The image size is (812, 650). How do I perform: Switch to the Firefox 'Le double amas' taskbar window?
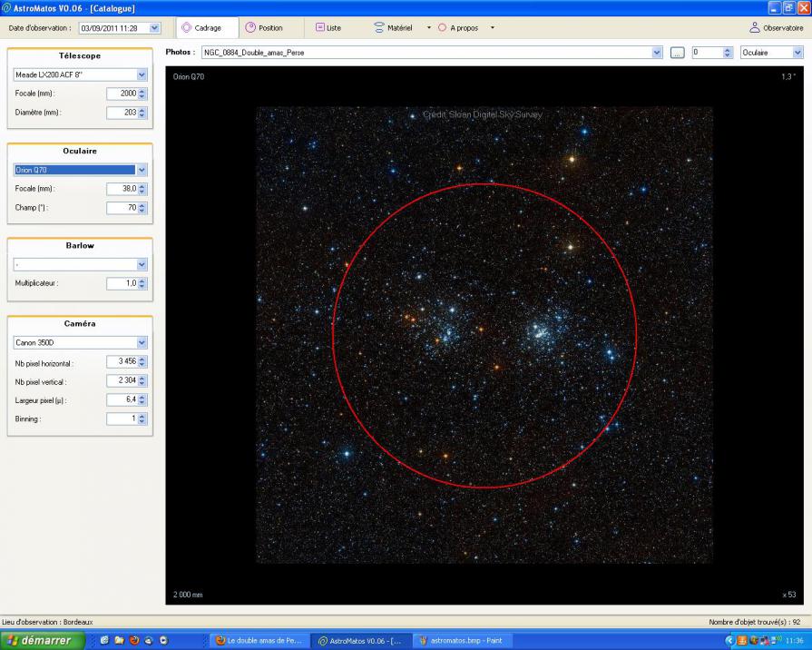point(260,641)
